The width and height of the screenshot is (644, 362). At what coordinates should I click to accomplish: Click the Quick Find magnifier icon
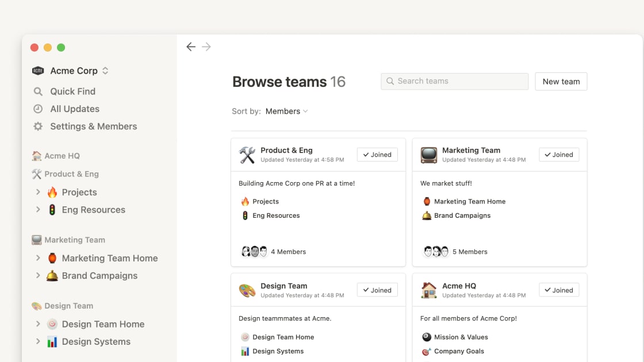tap(38, 91)
